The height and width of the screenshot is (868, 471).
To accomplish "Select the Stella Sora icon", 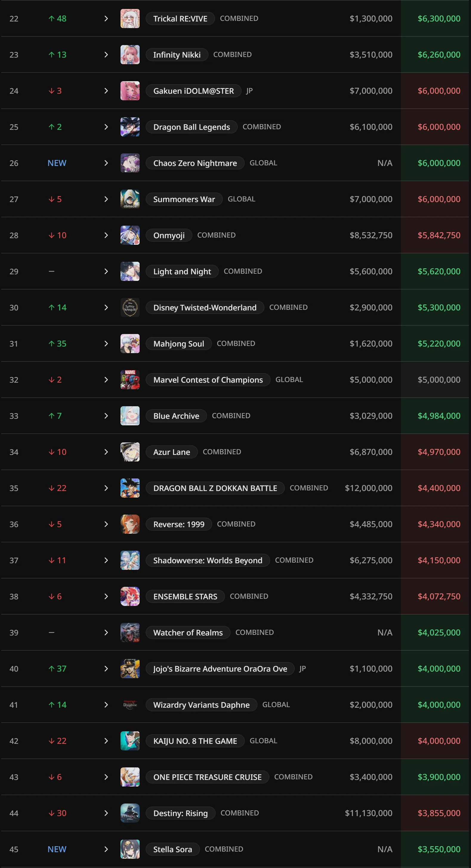I will [130, 849].
